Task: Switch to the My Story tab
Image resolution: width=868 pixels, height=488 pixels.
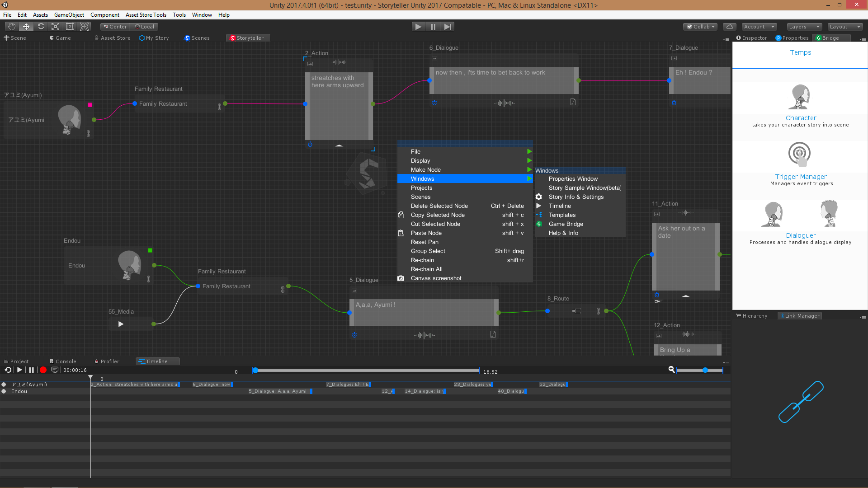Action: pyautogui.click(x=154, y=38)
